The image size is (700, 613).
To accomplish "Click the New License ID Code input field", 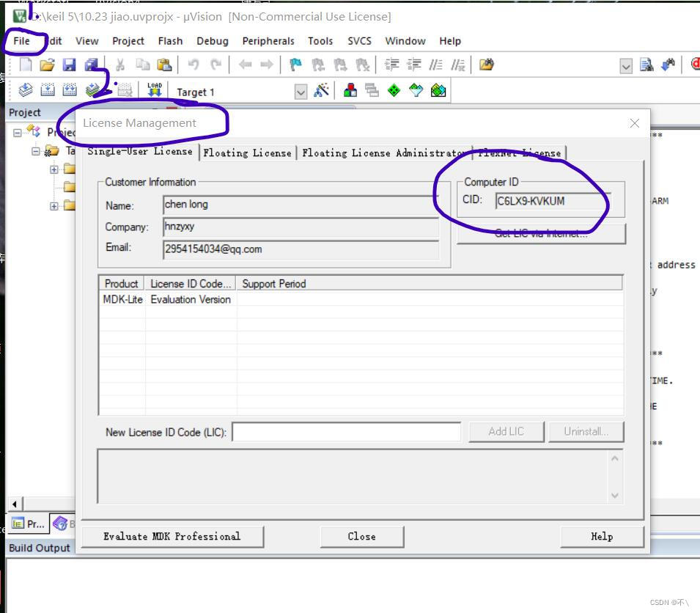I will click(x=347, y=432).
